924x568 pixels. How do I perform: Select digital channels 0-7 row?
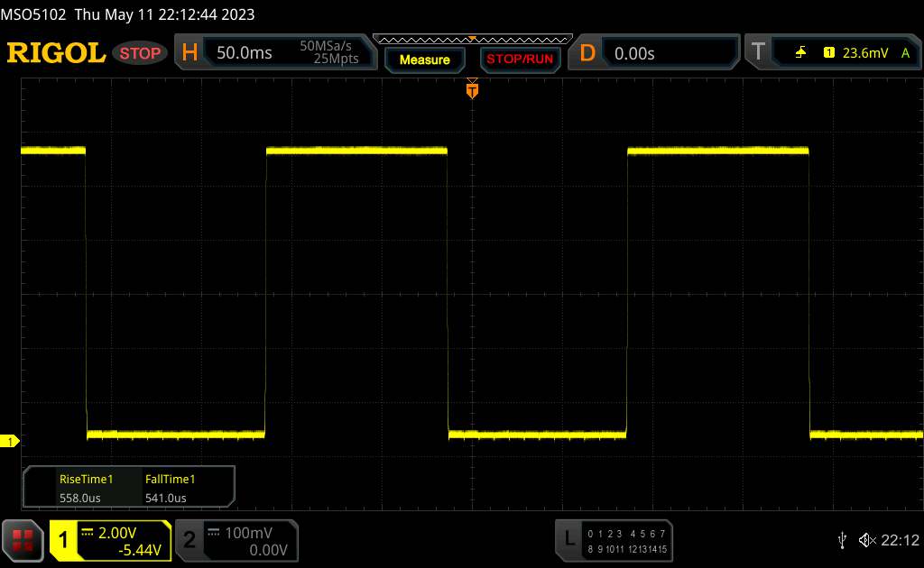(626, 534)
